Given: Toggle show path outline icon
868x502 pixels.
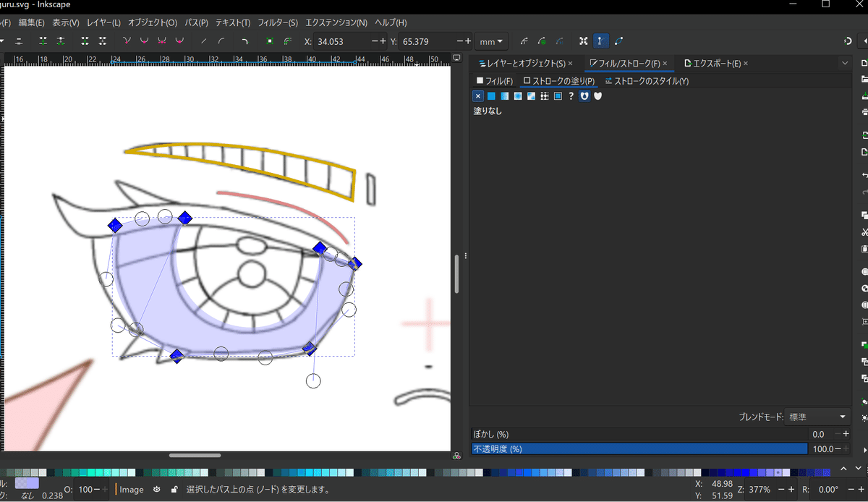Looking at the screenshot, I should pos(618,41).
